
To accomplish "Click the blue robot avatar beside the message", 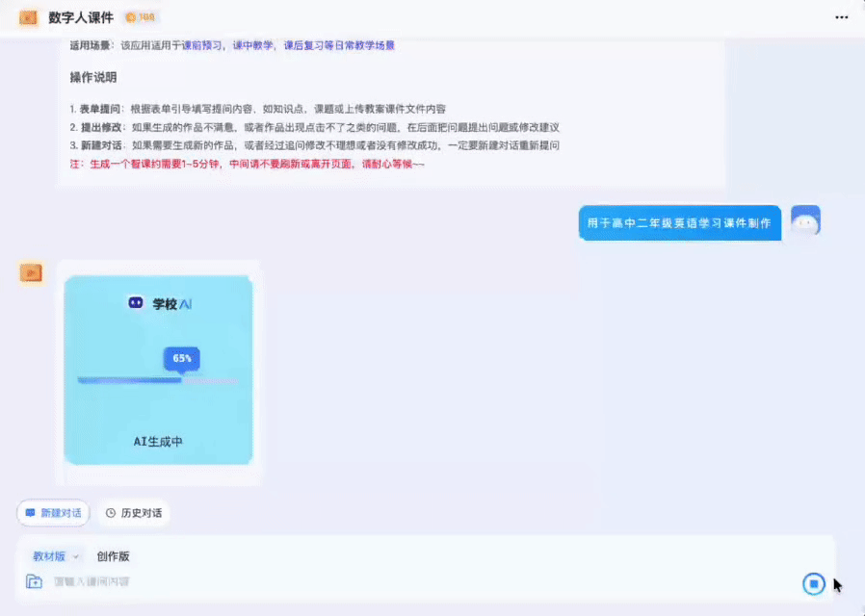I will 805,221.
